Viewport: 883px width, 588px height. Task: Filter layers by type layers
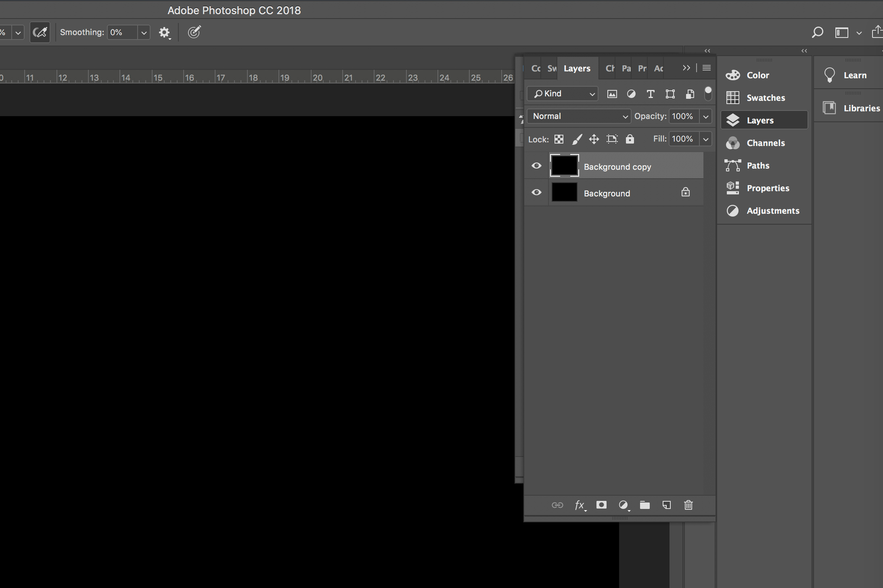pyautogui.click(x=650, y=94)
